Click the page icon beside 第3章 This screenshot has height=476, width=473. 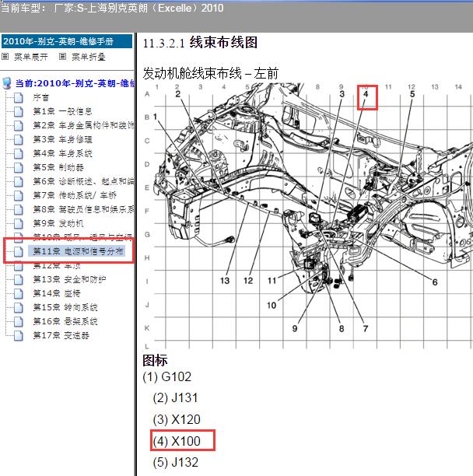pos(19,139)
